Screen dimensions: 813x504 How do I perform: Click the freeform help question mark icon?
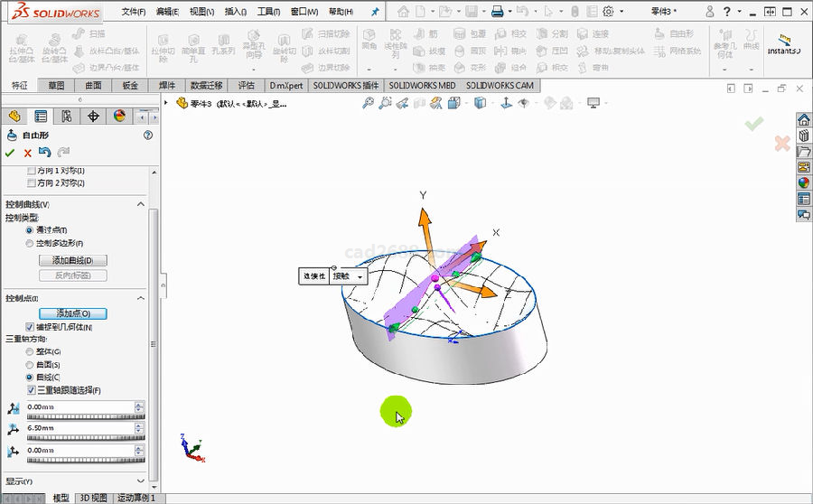[x=148, y=135]
